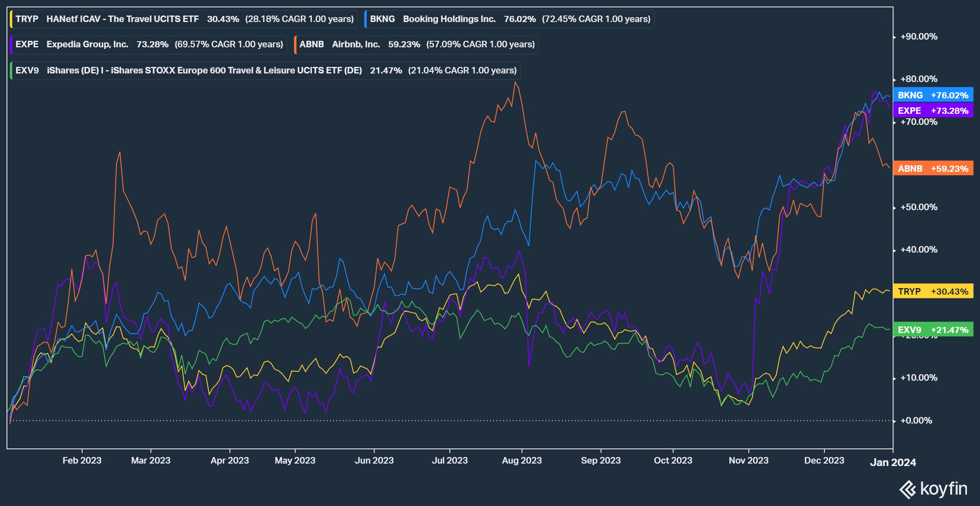Click the +0.00% y-axis label
Viewport: 980px width, 506px height.
coord(916,421)
